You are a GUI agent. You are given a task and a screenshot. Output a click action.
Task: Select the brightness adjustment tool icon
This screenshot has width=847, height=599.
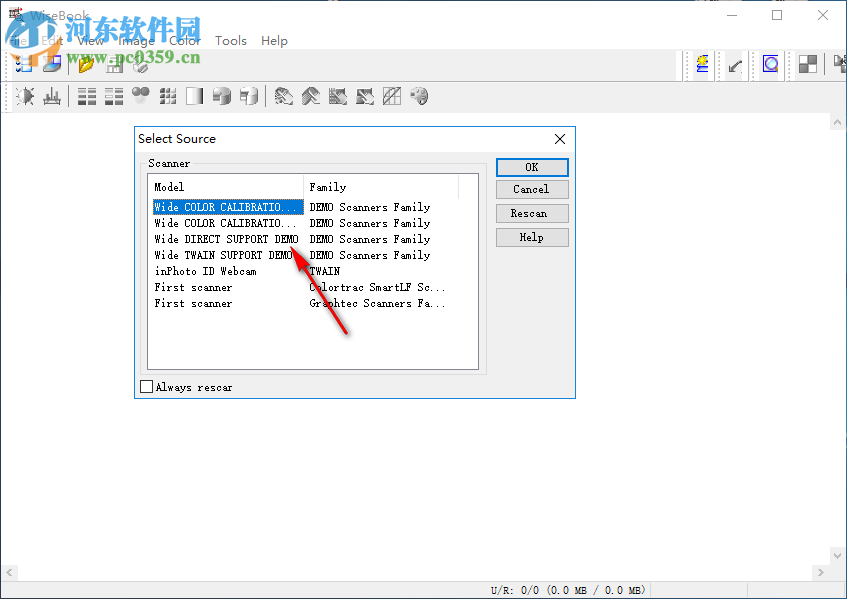click(25, 96)
